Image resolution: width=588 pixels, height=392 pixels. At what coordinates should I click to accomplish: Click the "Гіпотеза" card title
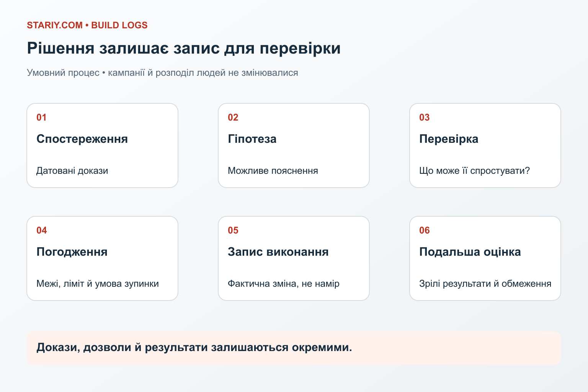(x=252, y=139)
